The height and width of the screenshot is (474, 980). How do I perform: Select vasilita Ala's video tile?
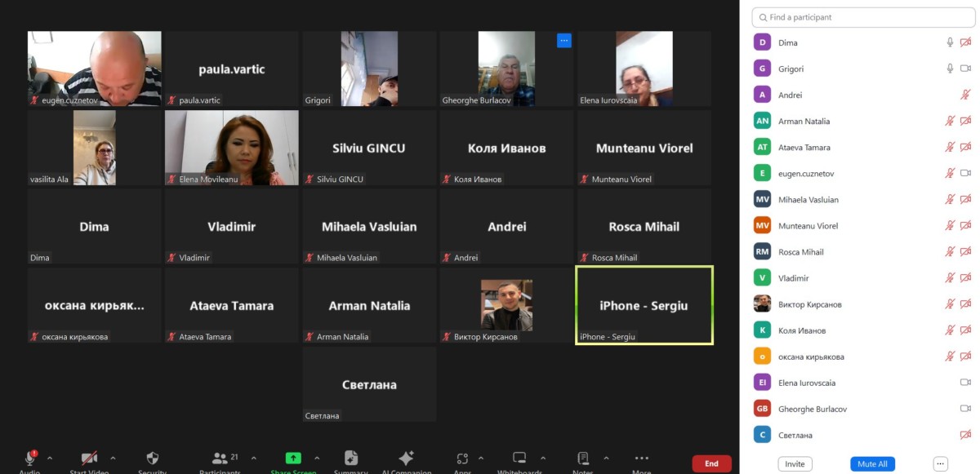point(94,148)
